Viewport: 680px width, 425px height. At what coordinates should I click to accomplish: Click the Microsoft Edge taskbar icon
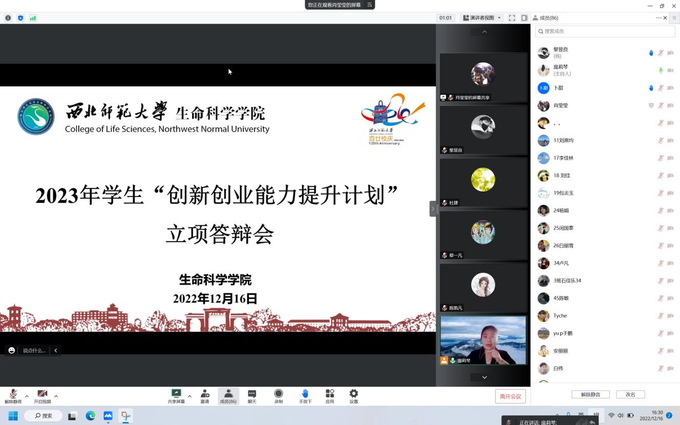[90, 415]
